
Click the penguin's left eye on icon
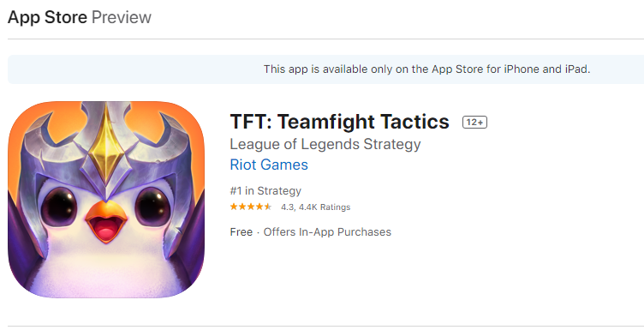tap(59, 207)
